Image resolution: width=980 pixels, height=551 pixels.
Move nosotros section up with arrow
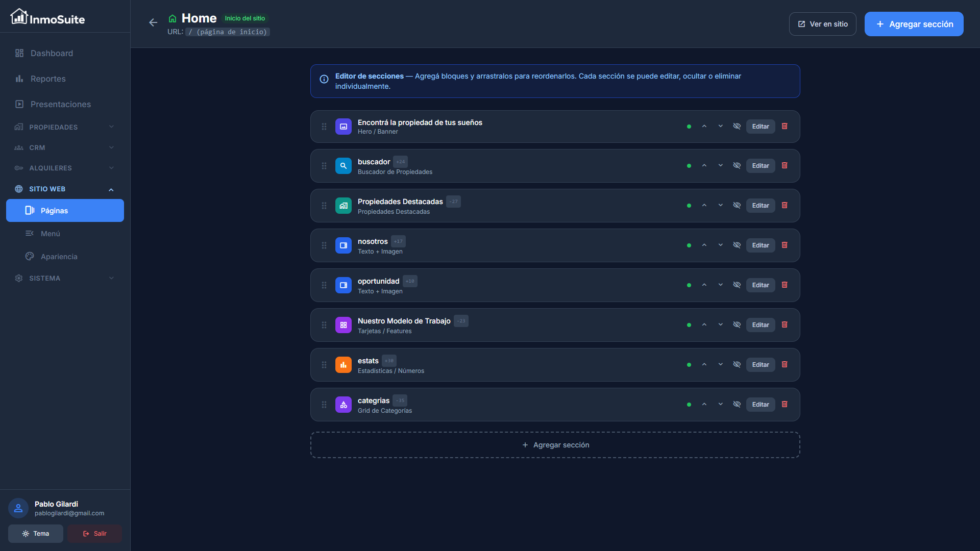point(704,245)
